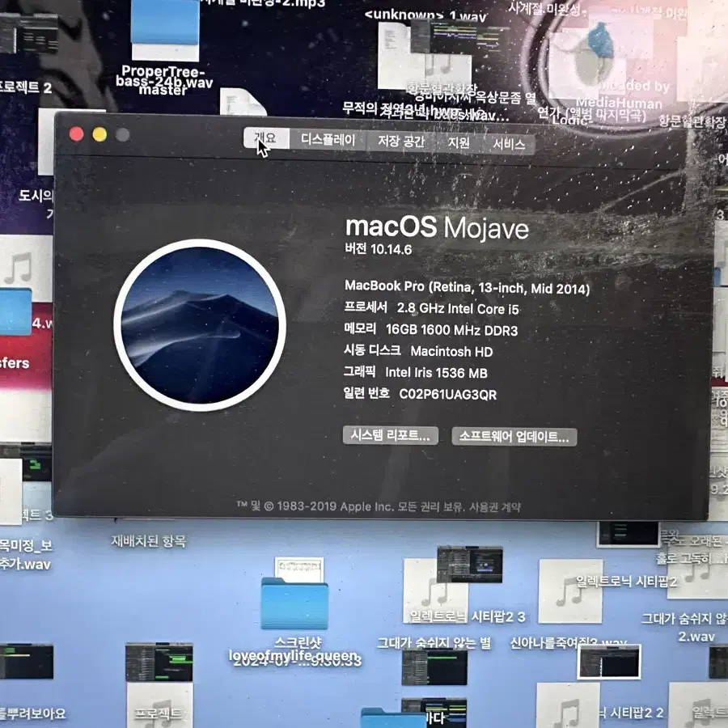Select the serial number C02P61UAG3QR
The height and width of the screenshot is (728, 728).
tap(448, 395)
